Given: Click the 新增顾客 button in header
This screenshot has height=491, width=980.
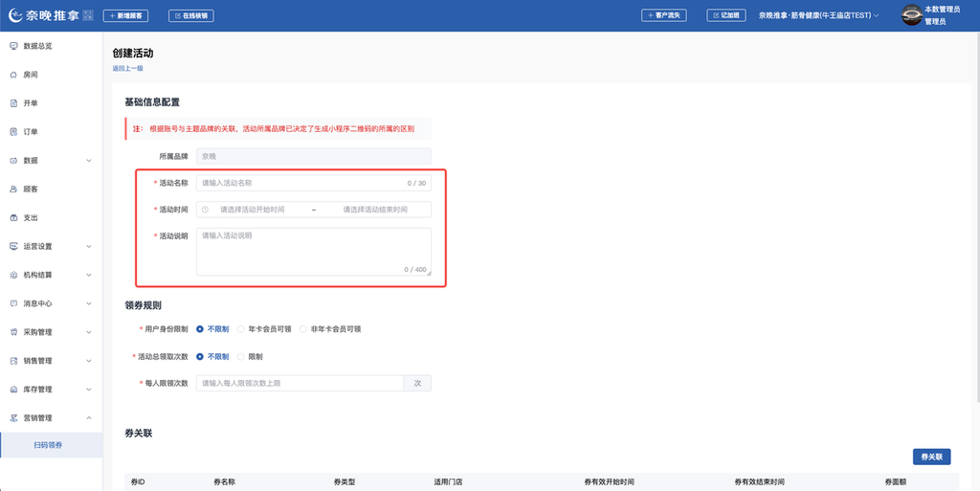Looking at the screenshot, I should pyautogui.click(x=125, y=15).
